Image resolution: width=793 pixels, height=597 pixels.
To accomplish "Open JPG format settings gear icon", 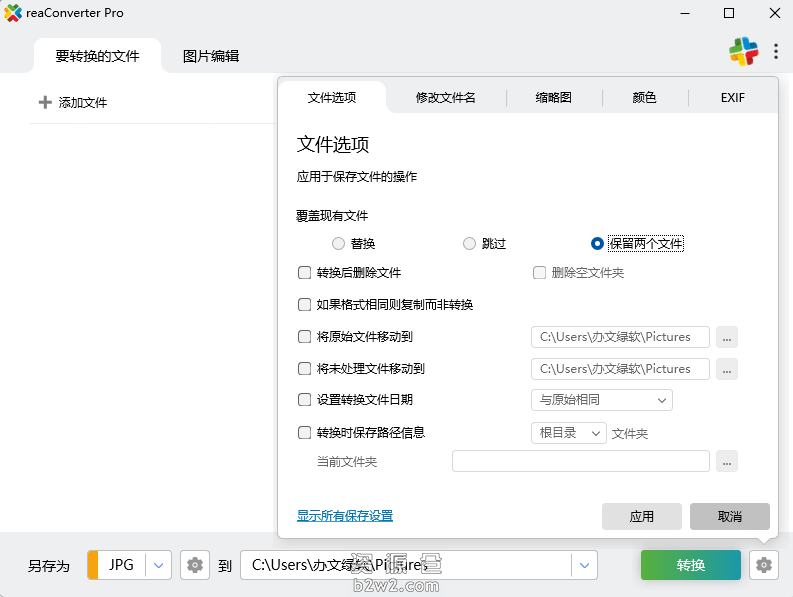I will 195,565.
